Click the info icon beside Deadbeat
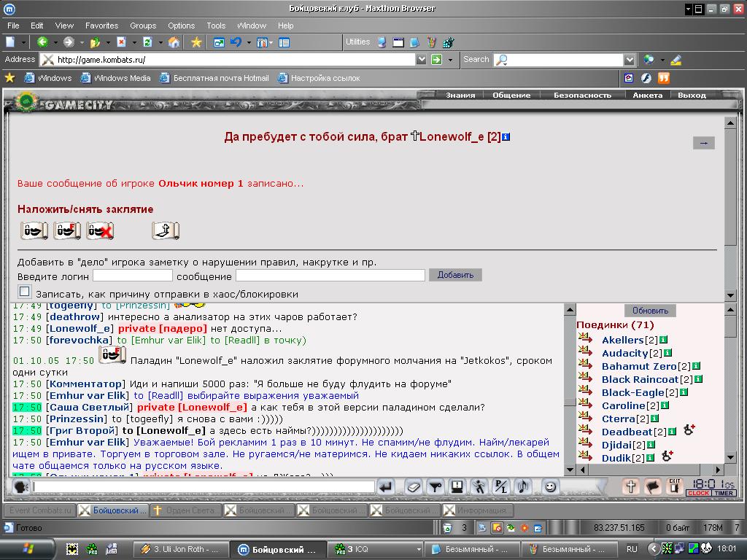This screenshot has width=747, height=560. (672, 432)
